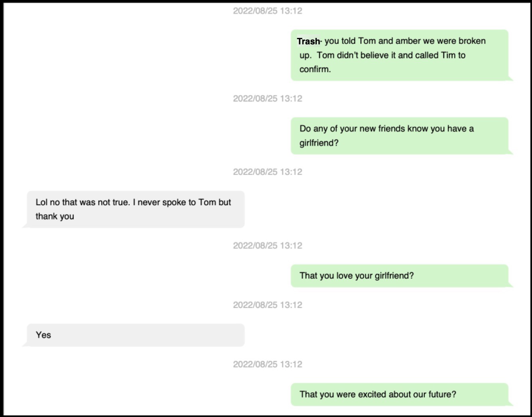Click the word "Lol" in the gray bubble

coord(42,202)
